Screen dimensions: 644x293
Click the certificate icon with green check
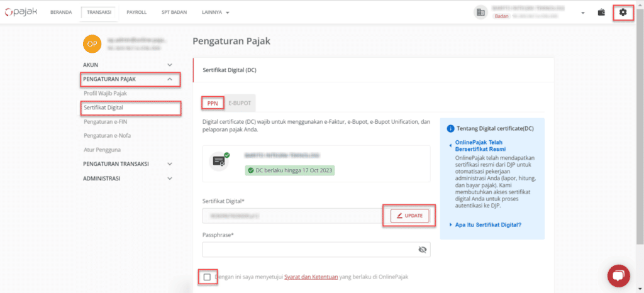tap(219, 161)
